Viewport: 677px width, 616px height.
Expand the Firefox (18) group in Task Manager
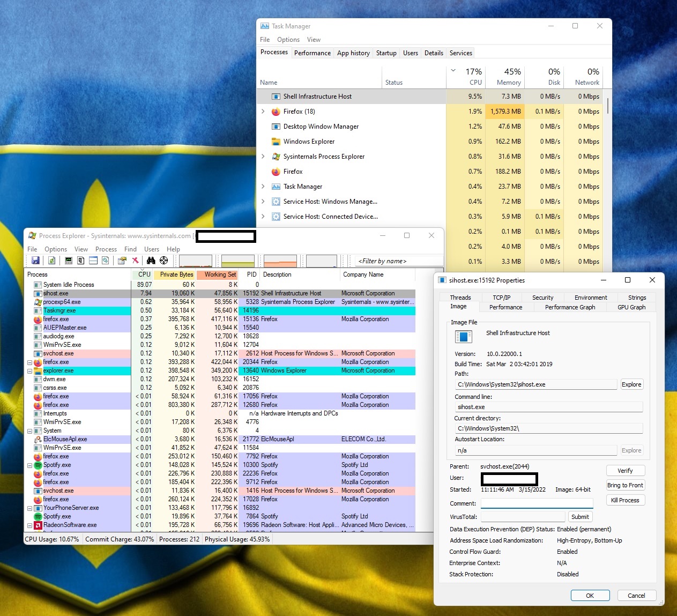(263, 112)
